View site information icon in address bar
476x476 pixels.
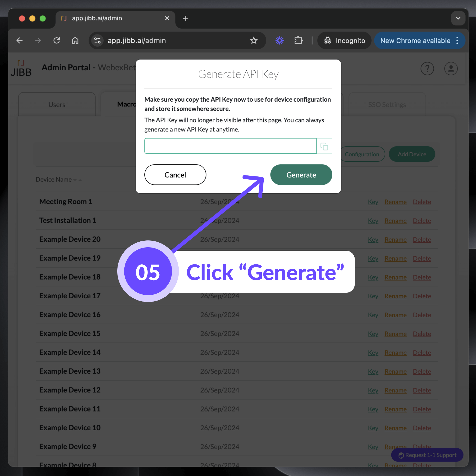pyautogui.click(x=97, y=40)
